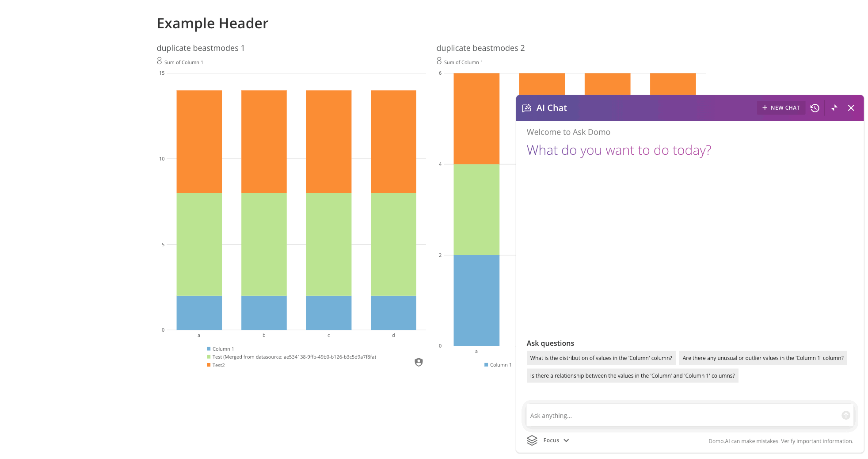Collapse the AI Chat panel

(x=834, y=108)
